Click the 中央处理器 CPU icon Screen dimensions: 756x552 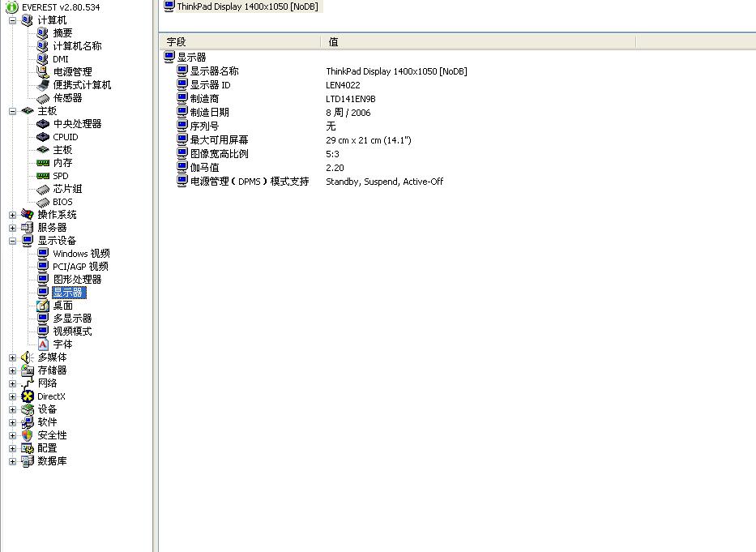click(43, 124)
